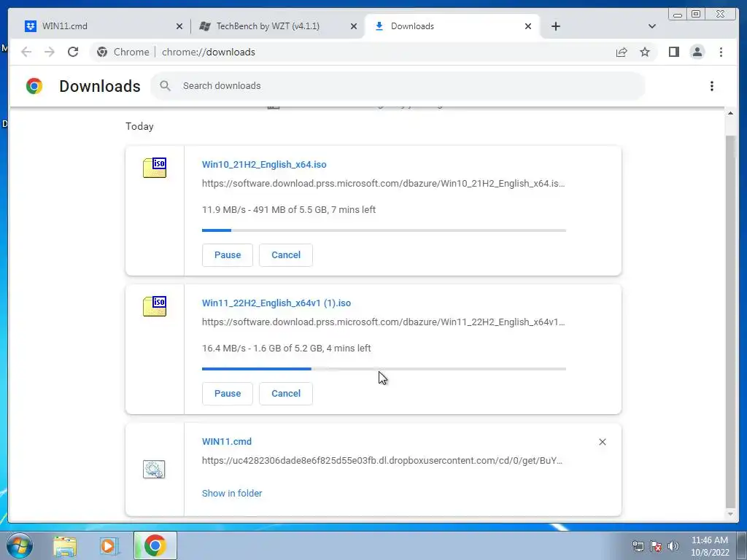Image resolution: width=747 pixels, height=560 pixels.
Task: Open the volume speaker tray icon
Action: [x=673, y=546]
